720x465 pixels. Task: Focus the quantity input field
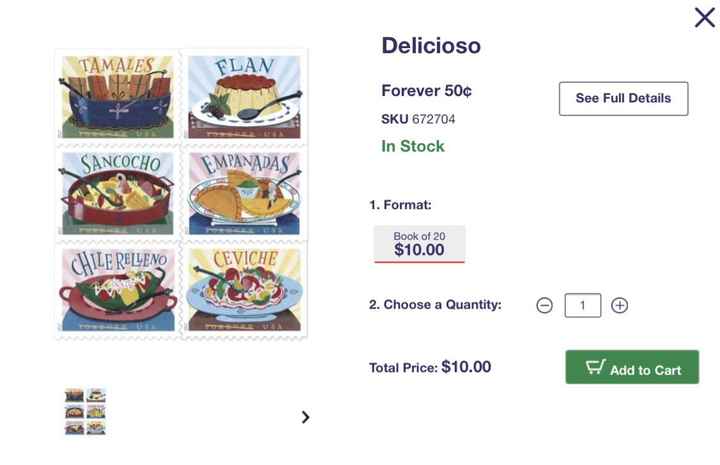[x=583, y=305]
